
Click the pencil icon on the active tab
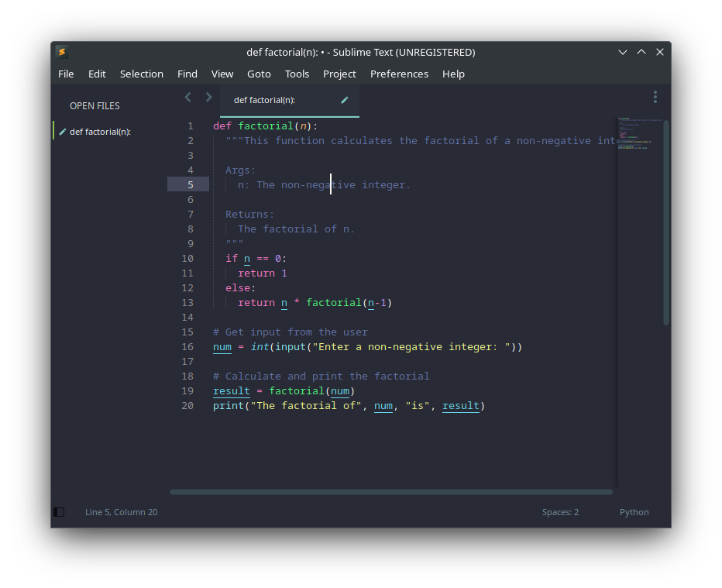(x=344, y=99)
